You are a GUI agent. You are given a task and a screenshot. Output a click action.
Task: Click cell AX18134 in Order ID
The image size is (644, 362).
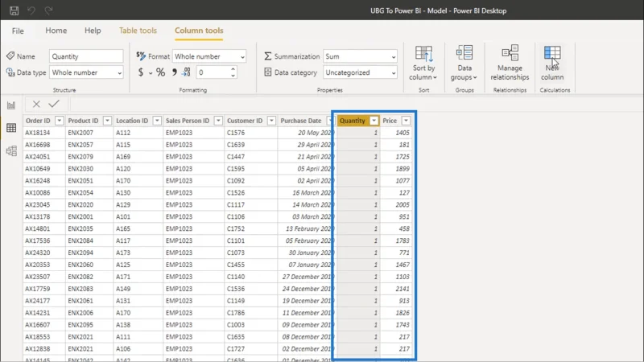point(44,133)
